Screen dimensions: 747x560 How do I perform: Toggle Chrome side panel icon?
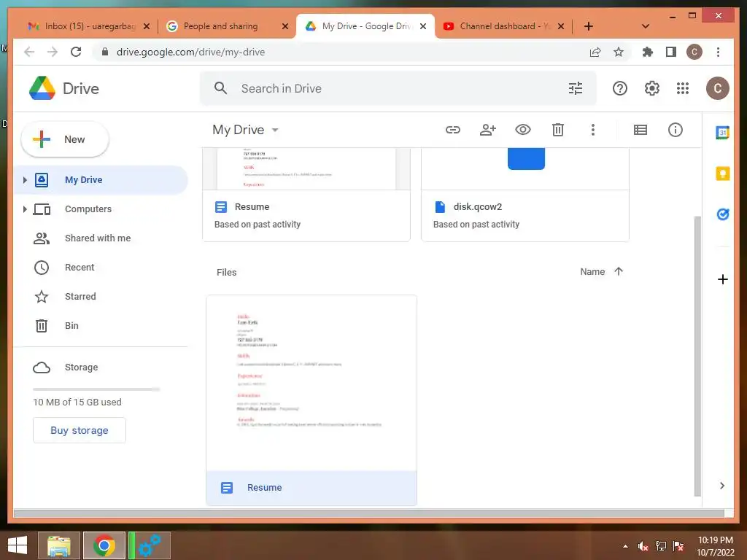(671, 52)
